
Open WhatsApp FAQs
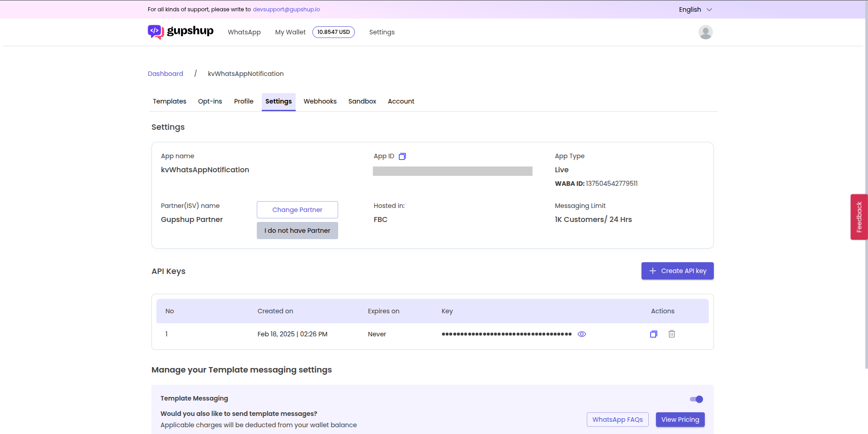[618, 420]
